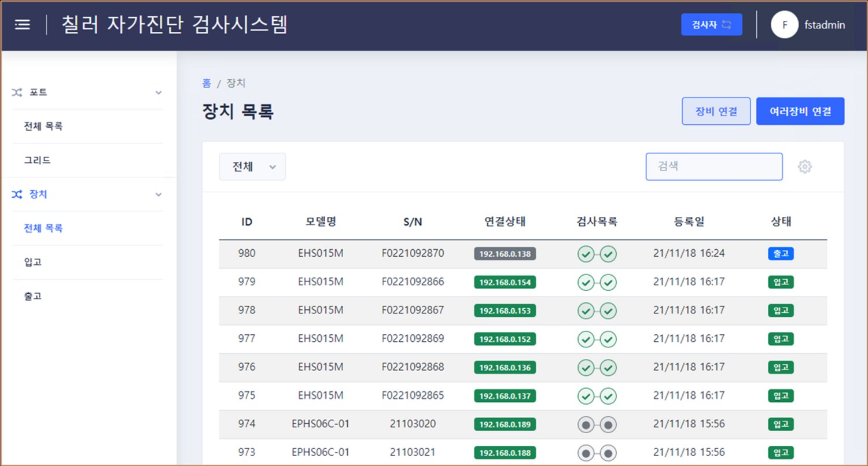868x466 pixels.
Task: Click the 192.168.0.152 connection badge
Action: (505, 339)
